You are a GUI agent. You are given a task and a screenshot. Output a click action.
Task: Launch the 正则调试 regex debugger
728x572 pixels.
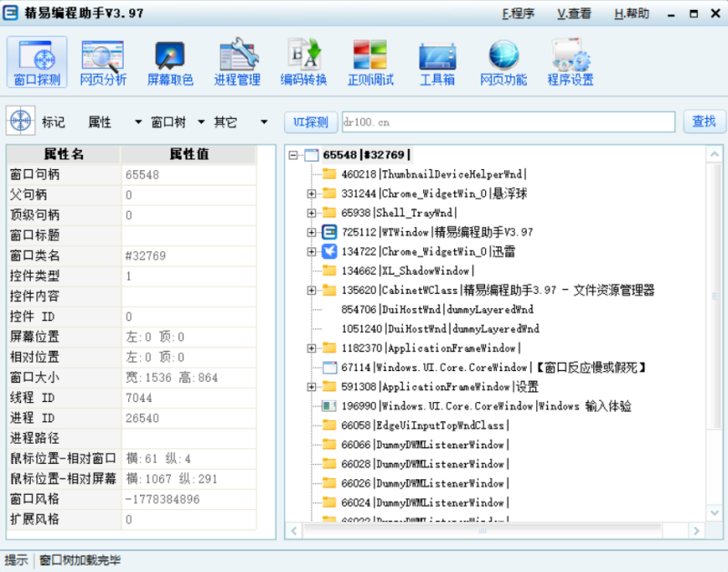pyautogui.click(x=370, y=62)
